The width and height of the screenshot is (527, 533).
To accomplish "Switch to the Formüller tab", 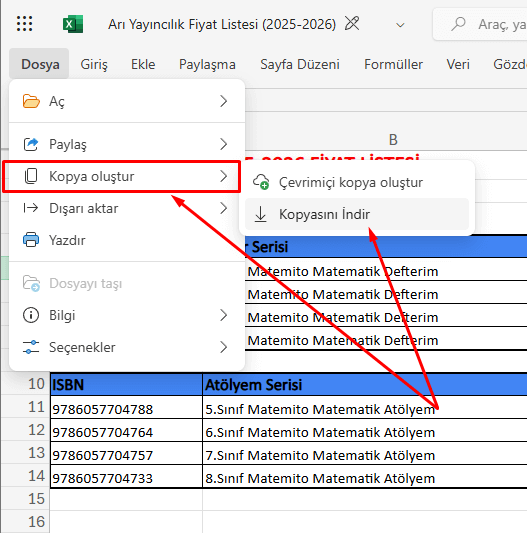I will 393,64.
